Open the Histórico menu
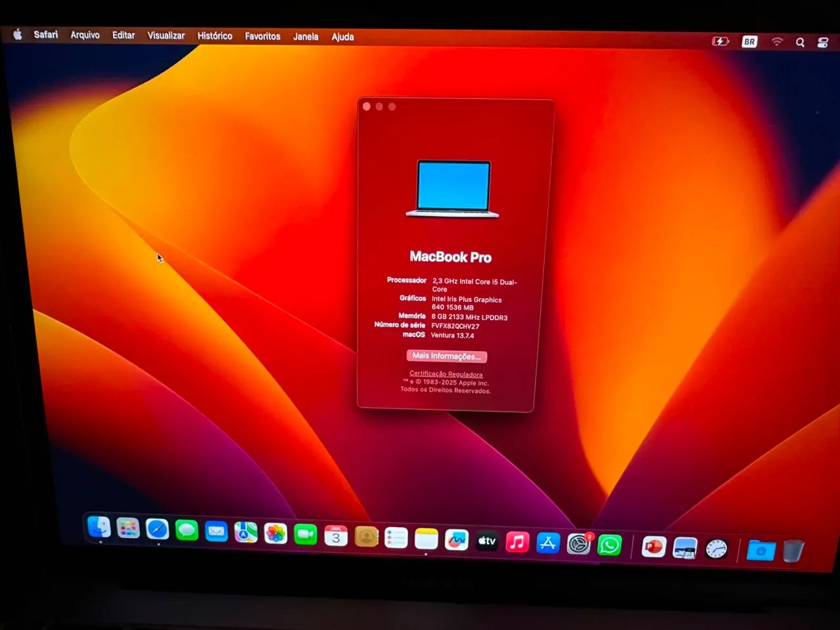The height and width of the screenshot is (630, 840). coord(215,36)
